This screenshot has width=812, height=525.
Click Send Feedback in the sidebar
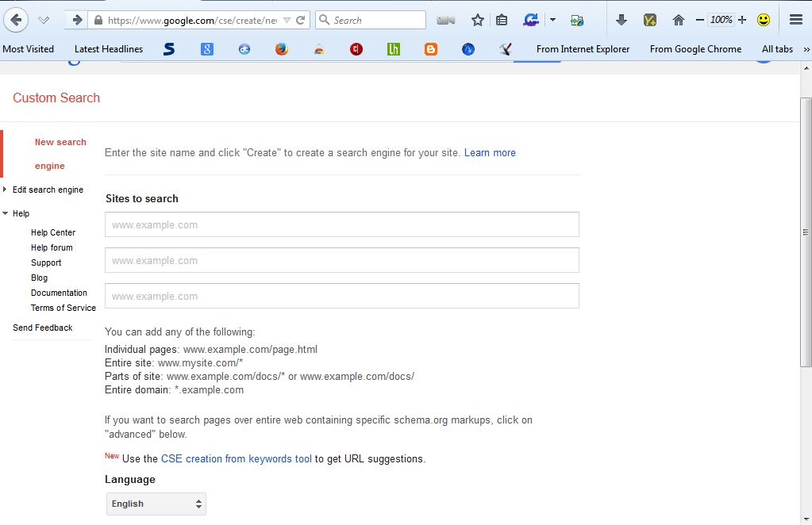coord(42,328)
